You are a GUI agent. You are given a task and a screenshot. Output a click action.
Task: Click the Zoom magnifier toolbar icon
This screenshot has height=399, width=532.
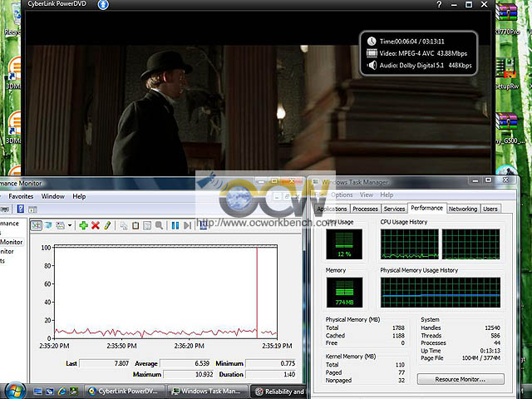[159, 225]
